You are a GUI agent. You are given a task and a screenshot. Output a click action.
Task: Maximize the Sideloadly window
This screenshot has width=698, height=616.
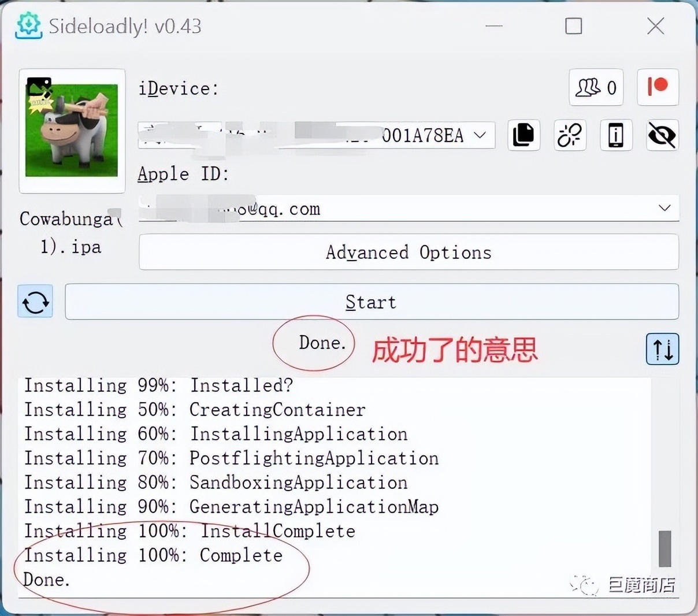(573, 26)
